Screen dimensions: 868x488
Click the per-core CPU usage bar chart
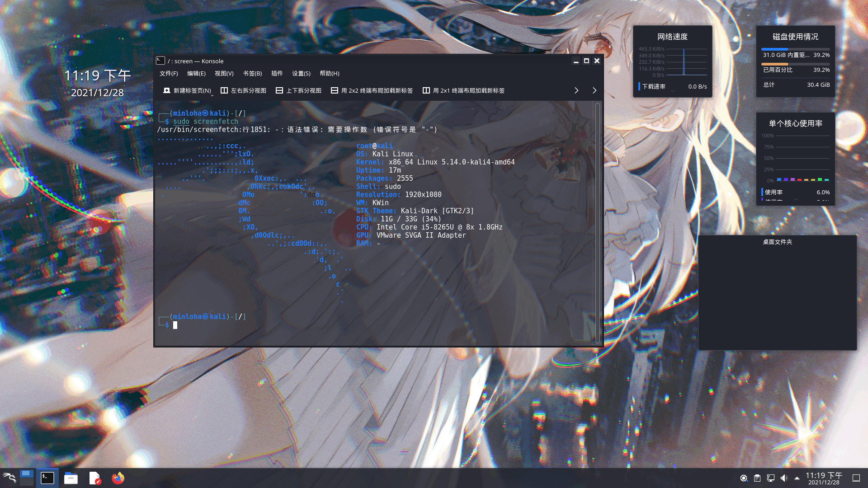pyautogui.click(x=795, y=158)
